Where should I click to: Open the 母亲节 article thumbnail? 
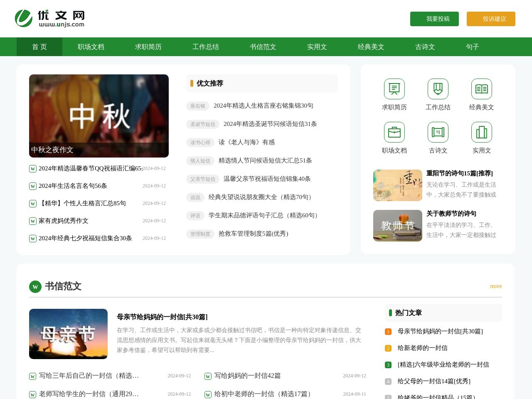click(x=68, y=334)
